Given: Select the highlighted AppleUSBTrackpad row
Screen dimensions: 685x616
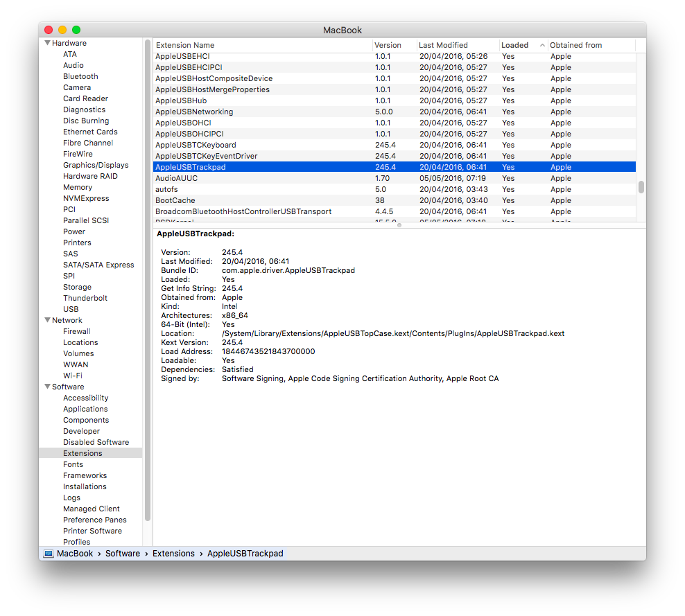Looking at the screenshot, I should click(394, 167).
